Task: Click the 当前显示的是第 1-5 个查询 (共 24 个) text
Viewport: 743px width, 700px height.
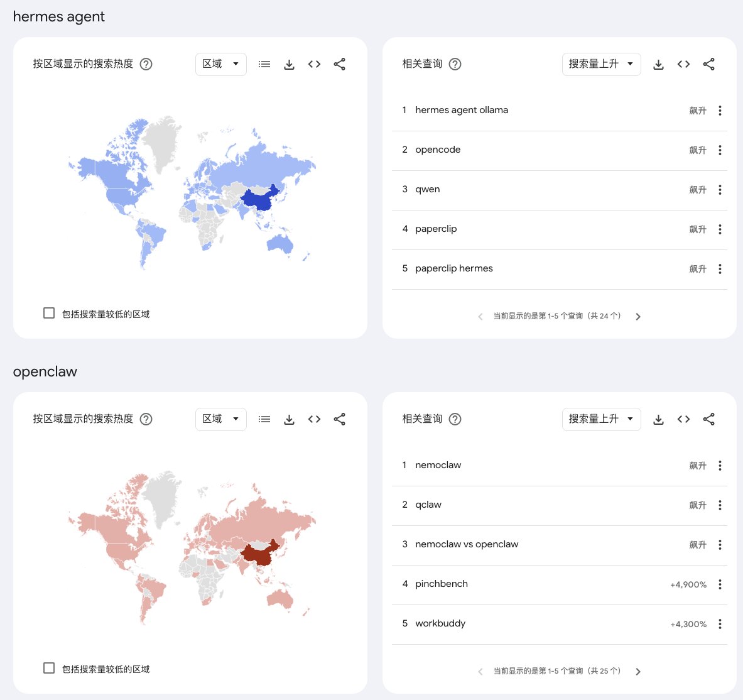Action: coord(556,316)
